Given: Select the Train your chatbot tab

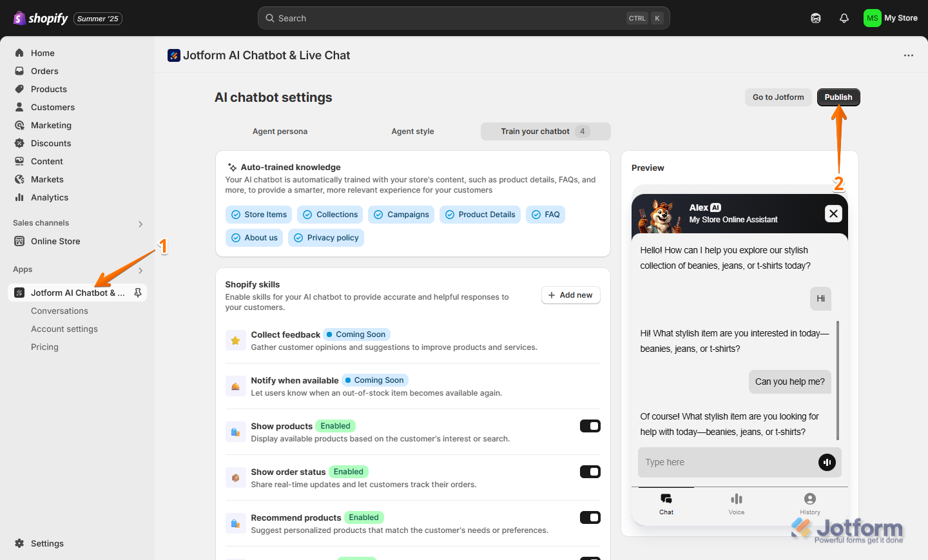Looking at the screenshot, I should [x=546, y=131].
